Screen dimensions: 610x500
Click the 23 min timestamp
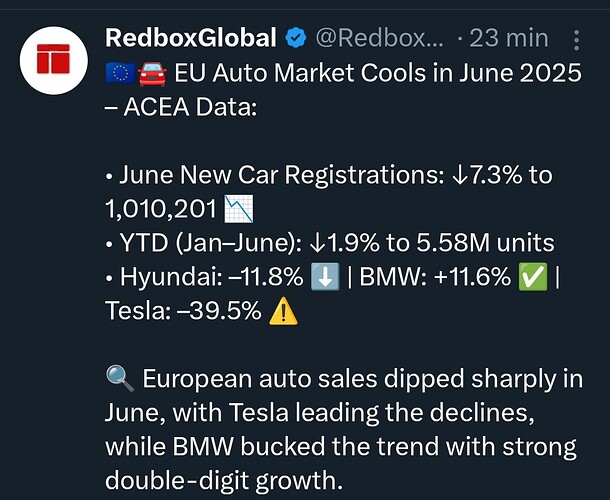(509, 38)
